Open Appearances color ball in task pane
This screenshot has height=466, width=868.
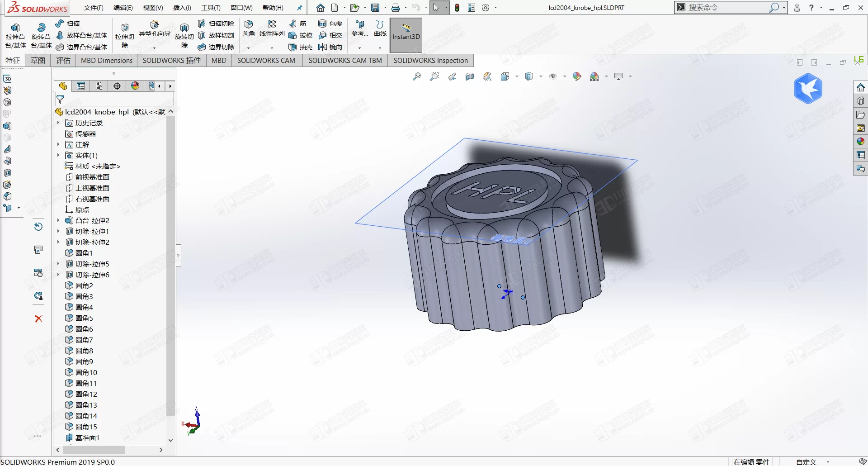[x=860, y=142]
